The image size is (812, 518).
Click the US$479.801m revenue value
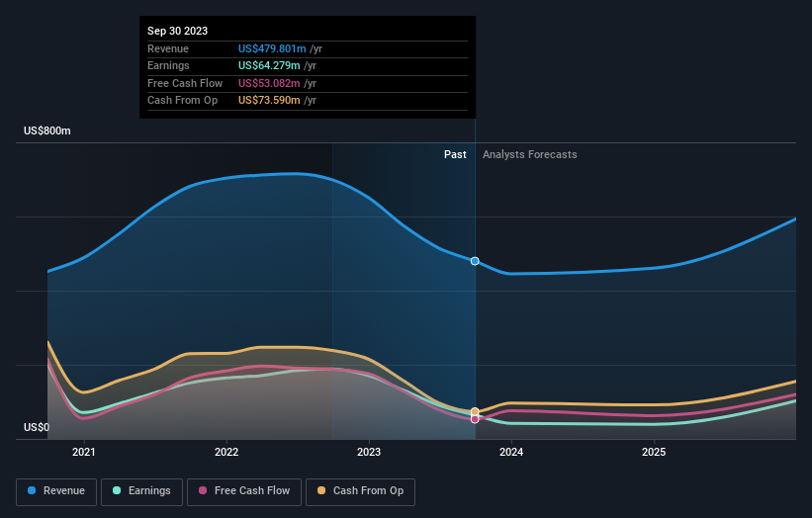point(272,48)
